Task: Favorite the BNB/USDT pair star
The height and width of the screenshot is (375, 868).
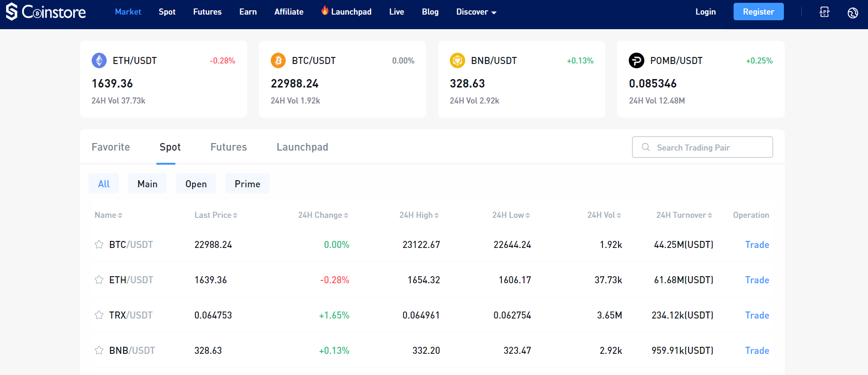Action: tap(99, 350)
